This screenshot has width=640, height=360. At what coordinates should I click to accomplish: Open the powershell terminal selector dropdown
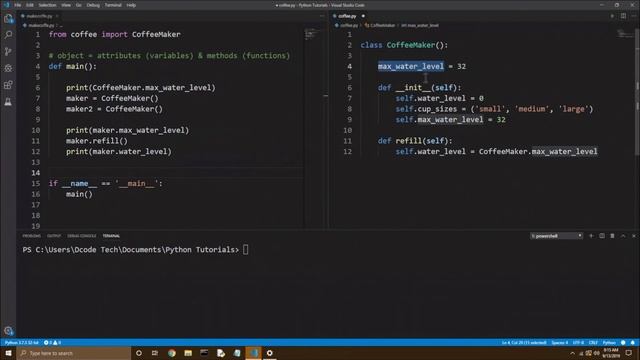point(556,236)
